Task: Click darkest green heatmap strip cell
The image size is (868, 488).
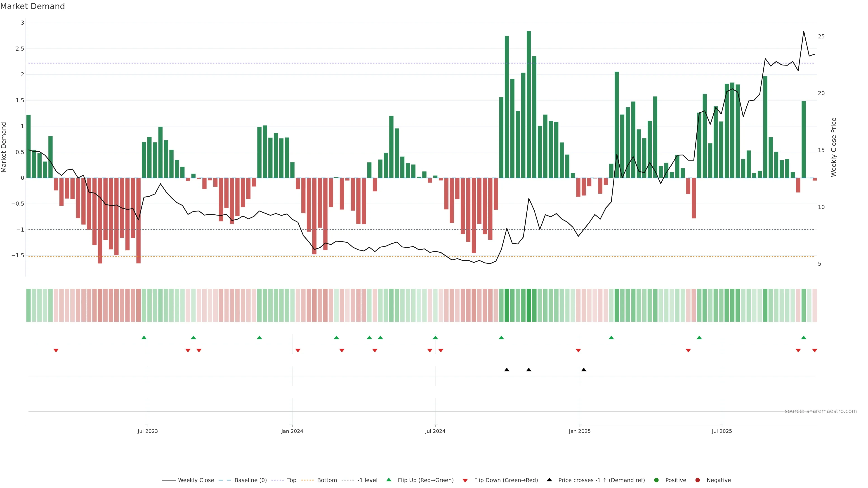Action: (529, 305)
